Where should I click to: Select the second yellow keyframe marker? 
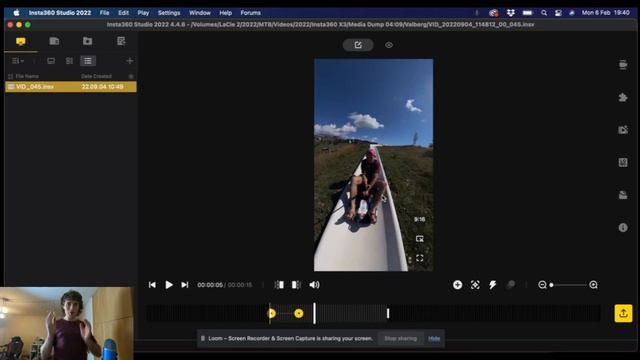299,313
